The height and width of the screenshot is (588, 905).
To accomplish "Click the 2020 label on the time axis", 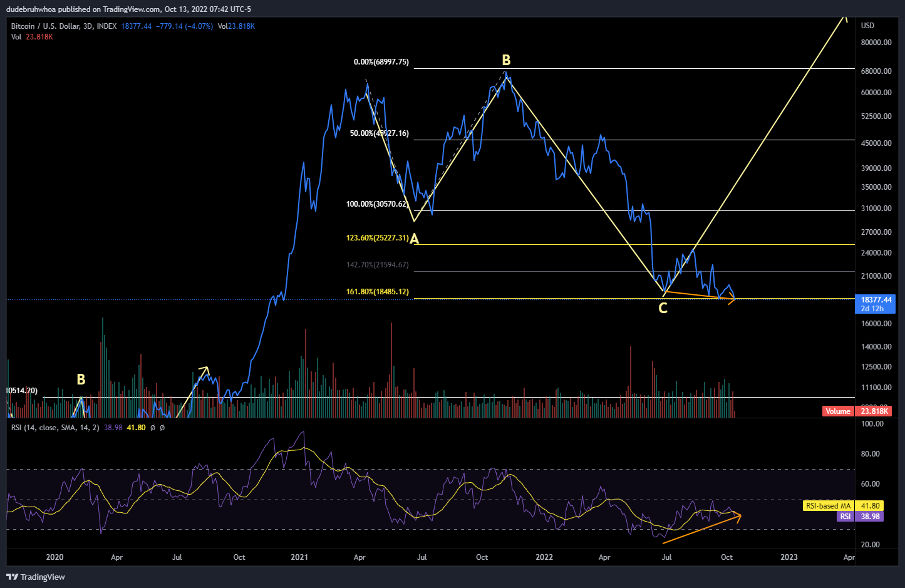I will tap(55, 557).
